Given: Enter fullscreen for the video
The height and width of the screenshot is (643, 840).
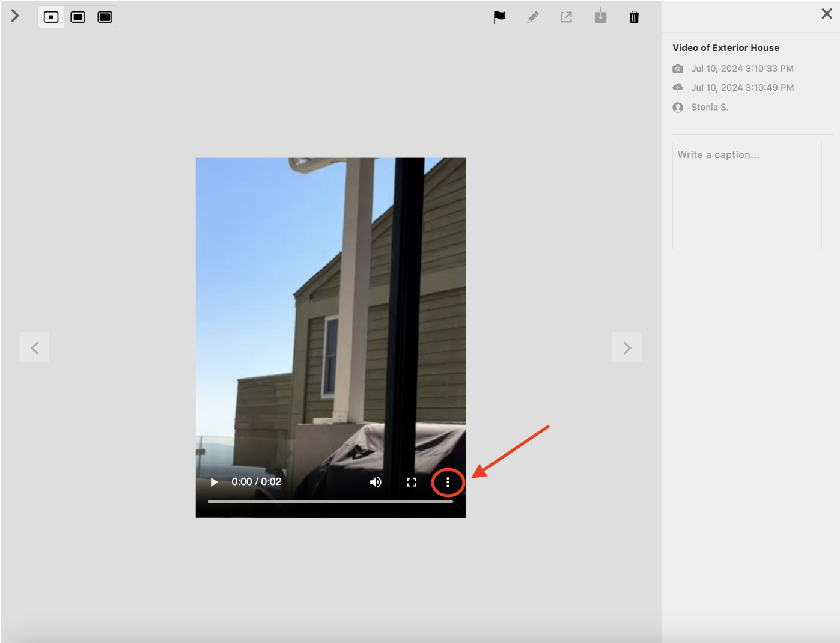Looking at the screenshot, I should (412, 482).
